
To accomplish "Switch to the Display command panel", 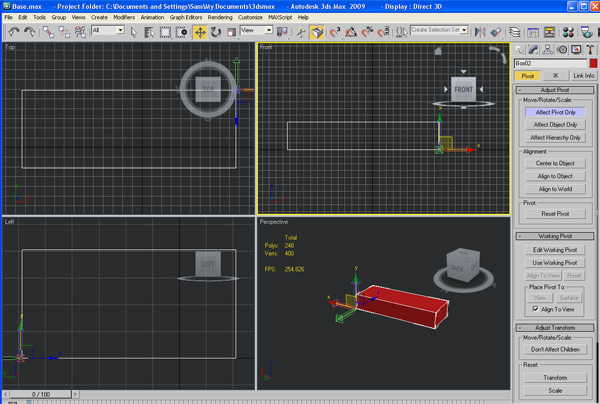I will [576, 50].
